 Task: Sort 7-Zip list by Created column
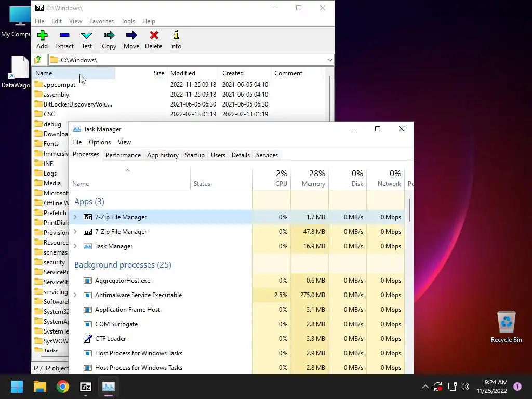[245, 73]
